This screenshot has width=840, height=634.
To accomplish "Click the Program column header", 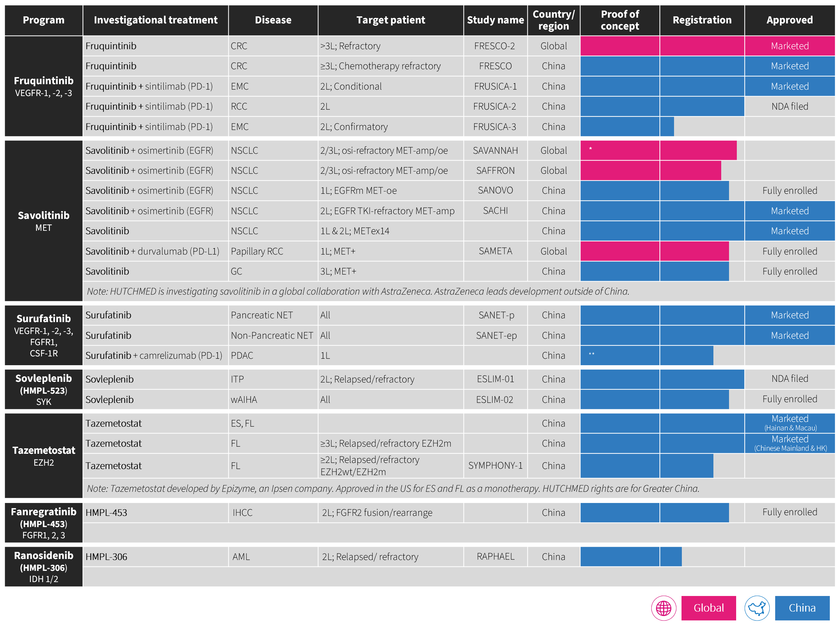I will pyautogui.click(x=43, y=20).
